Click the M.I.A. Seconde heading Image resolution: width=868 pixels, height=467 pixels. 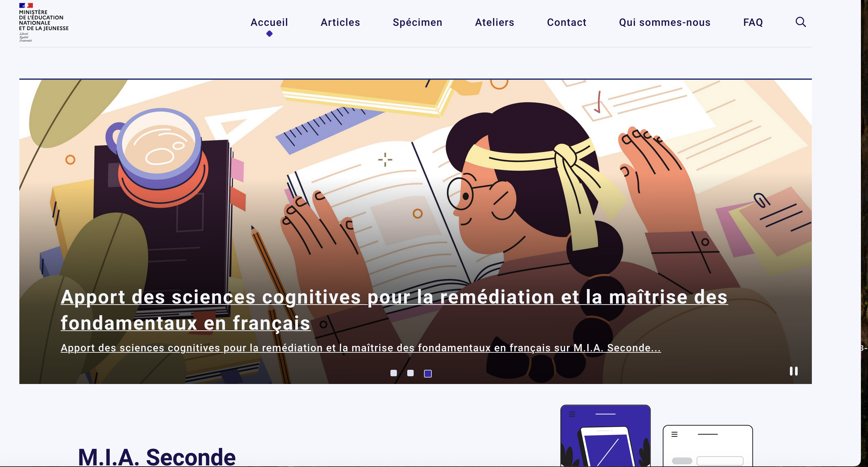pyautogui.click(x=157, y=457)
